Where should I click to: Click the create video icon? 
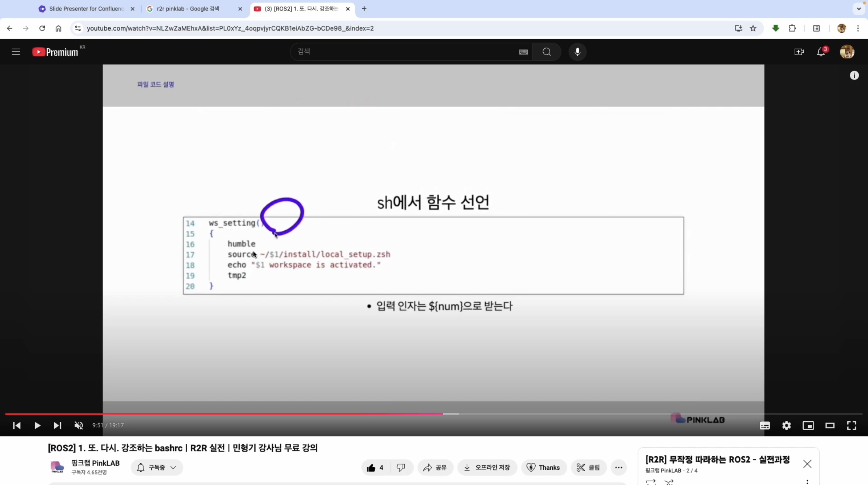pyautogui.click(x=799, y=52)
